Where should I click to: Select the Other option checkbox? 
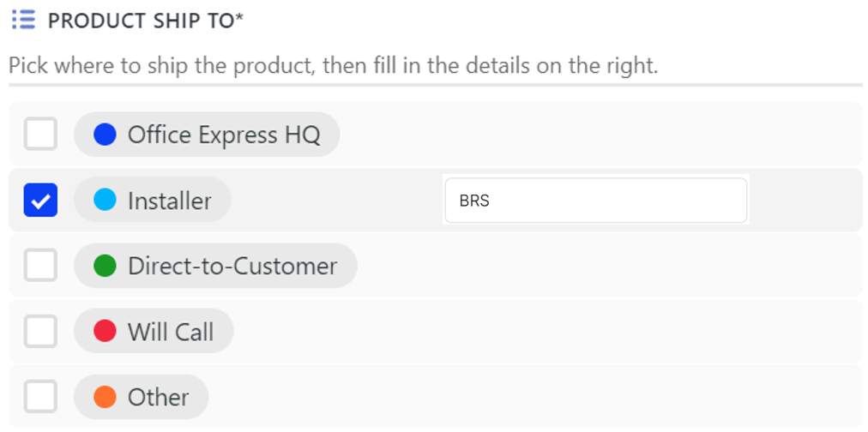(x=40, y=397)
